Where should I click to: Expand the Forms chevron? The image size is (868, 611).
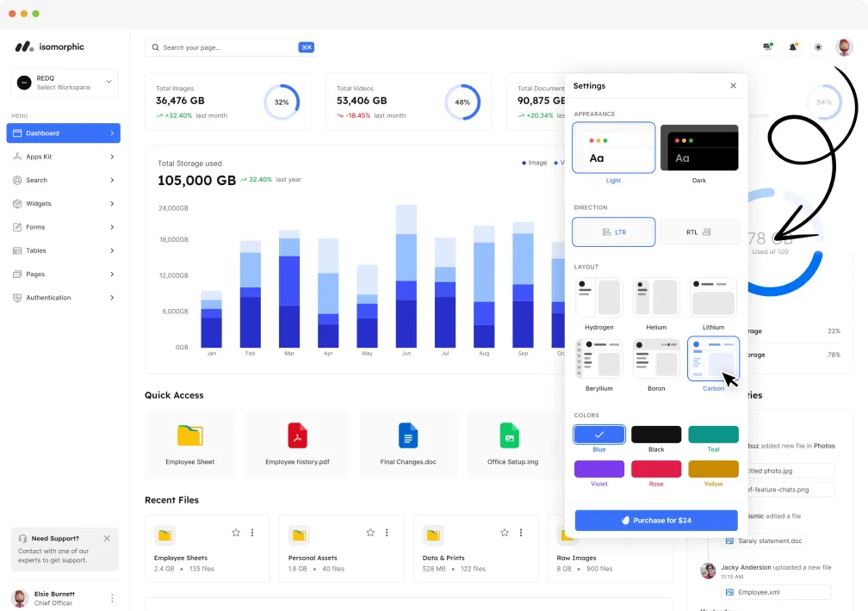(112, 227)
